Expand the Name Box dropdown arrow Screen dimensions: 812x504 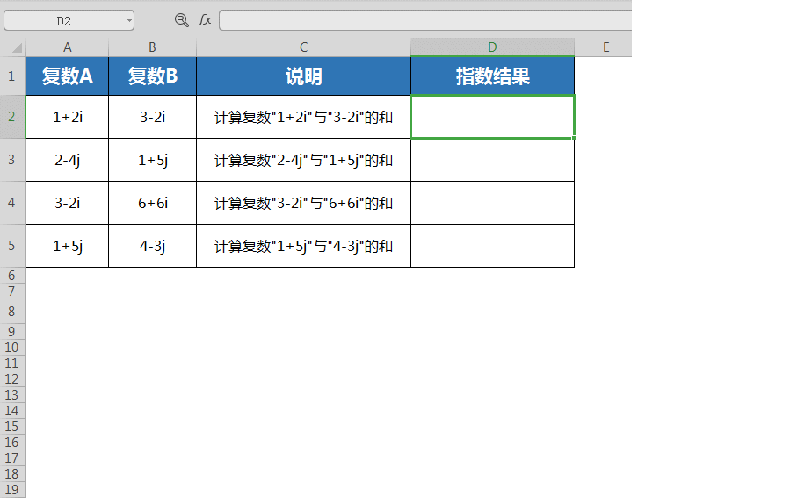tap(129, 21)
